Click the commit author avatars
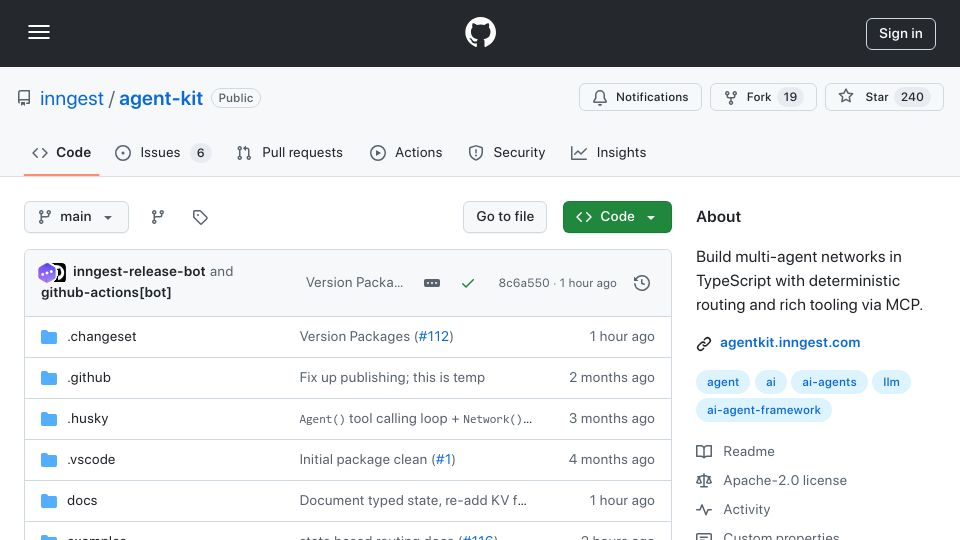Image resolution: width=960 pixels, height=540 pixels. point(52,272)
